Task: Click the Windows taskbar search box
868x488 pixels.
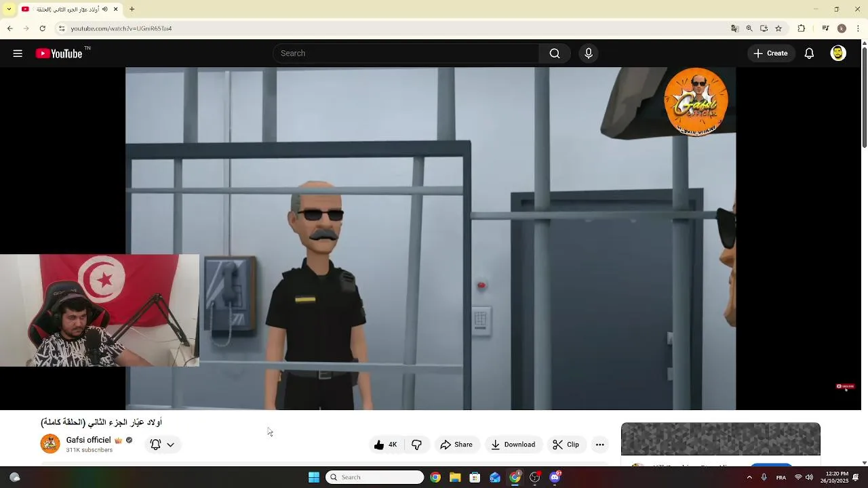Action: coord(374,477)
